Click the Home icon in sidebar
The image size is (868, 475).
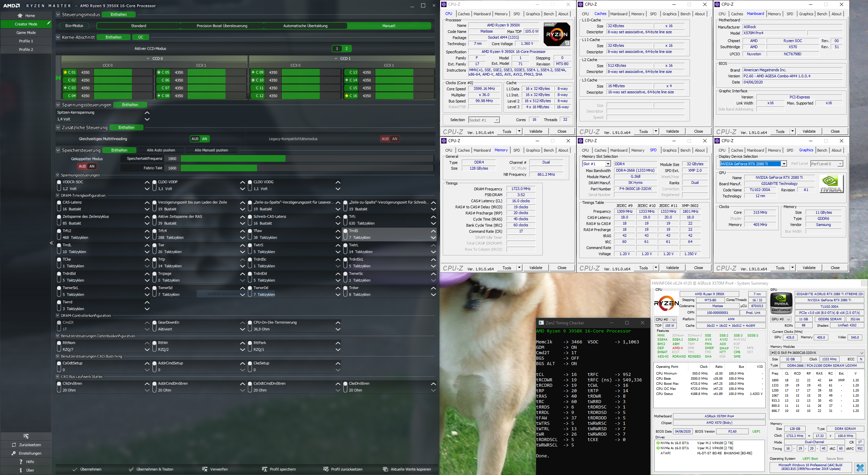[20, 16]
